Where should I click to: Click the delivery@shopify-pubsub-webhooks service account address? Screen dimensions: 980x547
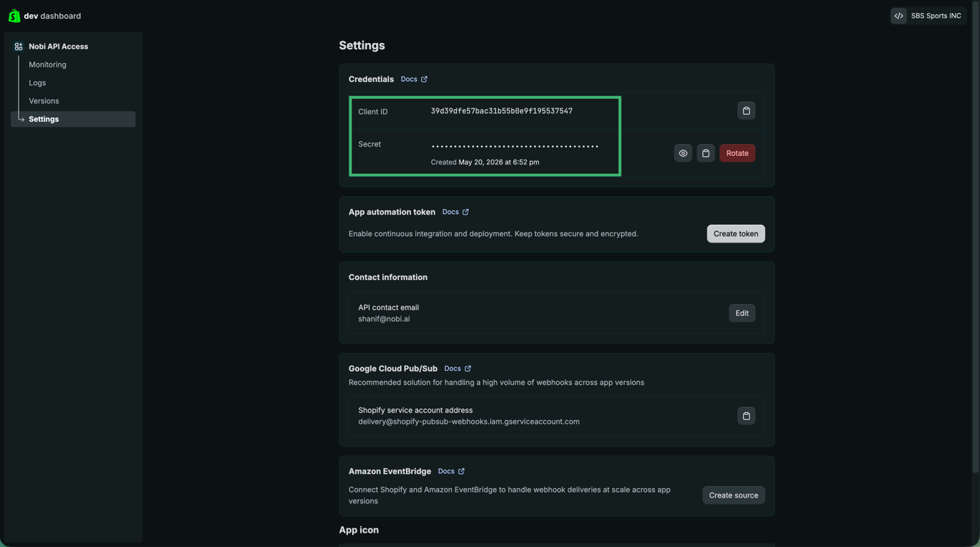(468, 421)
